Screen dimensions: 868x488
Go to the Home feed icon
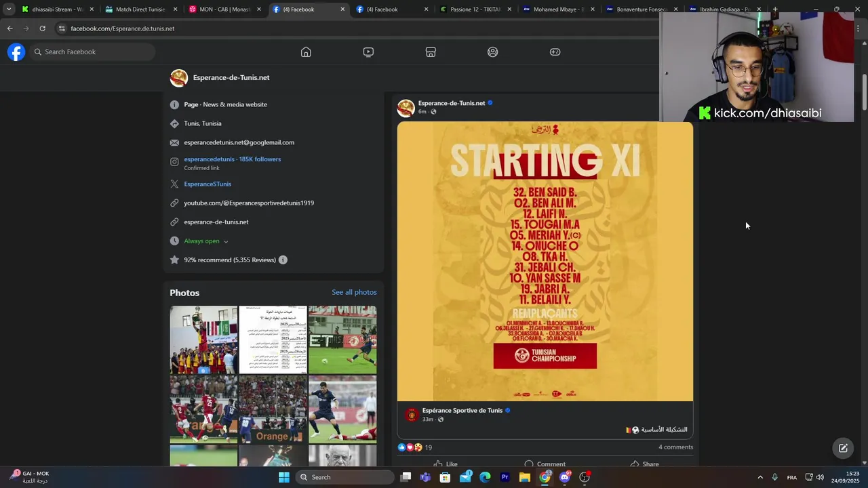(x=306, y=52)
